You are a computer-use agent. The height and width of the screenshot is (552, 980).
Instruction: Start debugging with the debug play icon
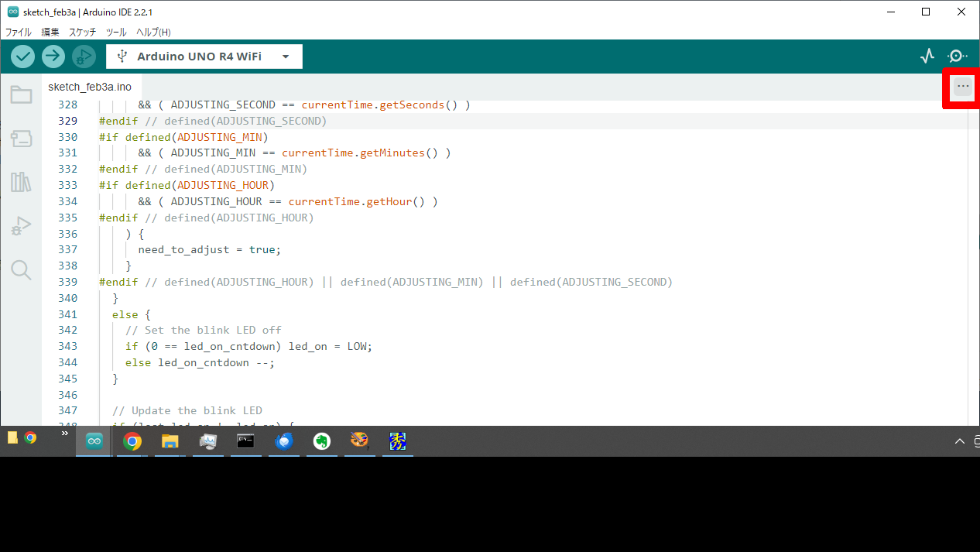[x=84, y=56]
